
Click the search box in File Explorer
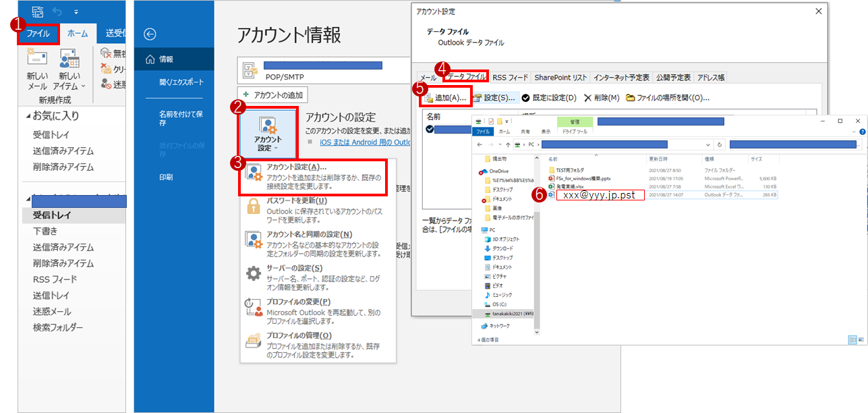point(795,145)
